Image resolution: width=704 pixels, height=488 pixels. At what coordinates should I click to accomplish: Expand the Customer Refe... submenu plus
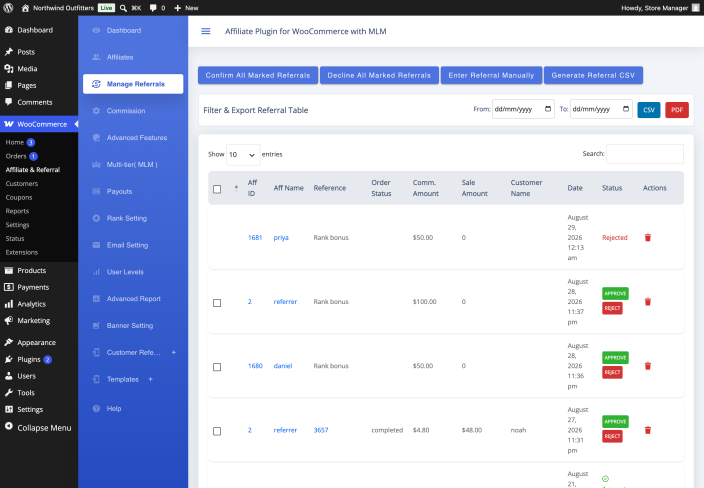(x=174, y=352)
